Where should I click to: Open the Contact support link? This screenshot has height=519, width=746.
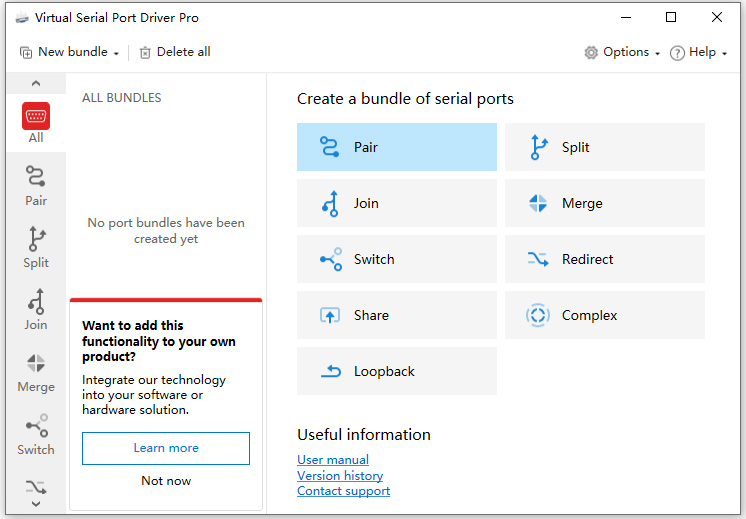[343, 491]
